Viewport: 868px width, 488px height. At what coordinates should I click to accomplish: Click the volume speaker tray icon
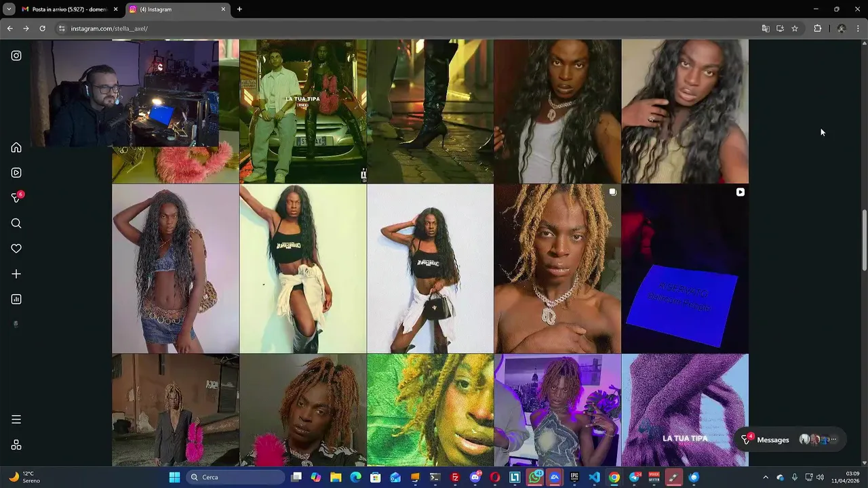tap(820, 477)
